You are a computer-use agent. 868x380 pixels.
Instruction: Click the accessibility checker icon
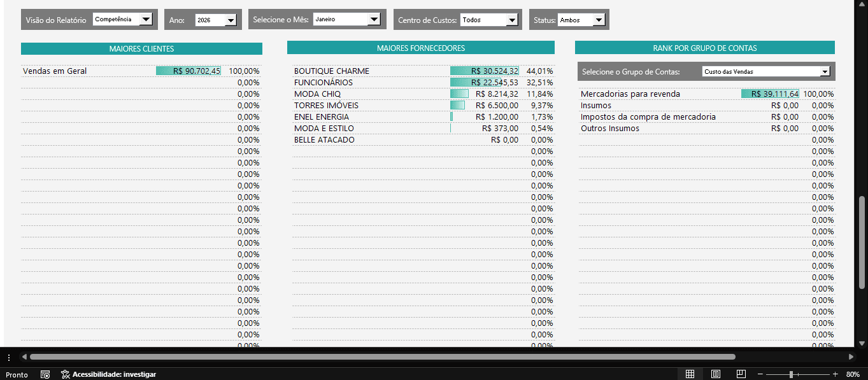point(65,374)
